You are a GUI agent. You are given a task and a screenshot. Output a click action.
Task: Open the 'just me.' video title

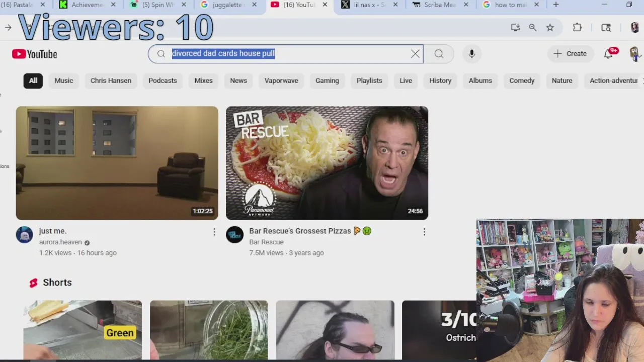pyautogui.click(x=53, y=231)
